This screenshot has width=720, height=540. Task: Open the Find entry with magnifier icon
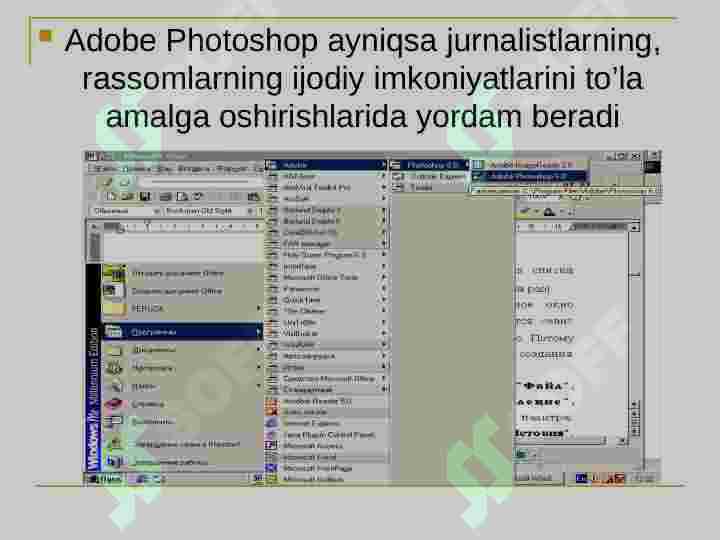[x=182, y=387]
